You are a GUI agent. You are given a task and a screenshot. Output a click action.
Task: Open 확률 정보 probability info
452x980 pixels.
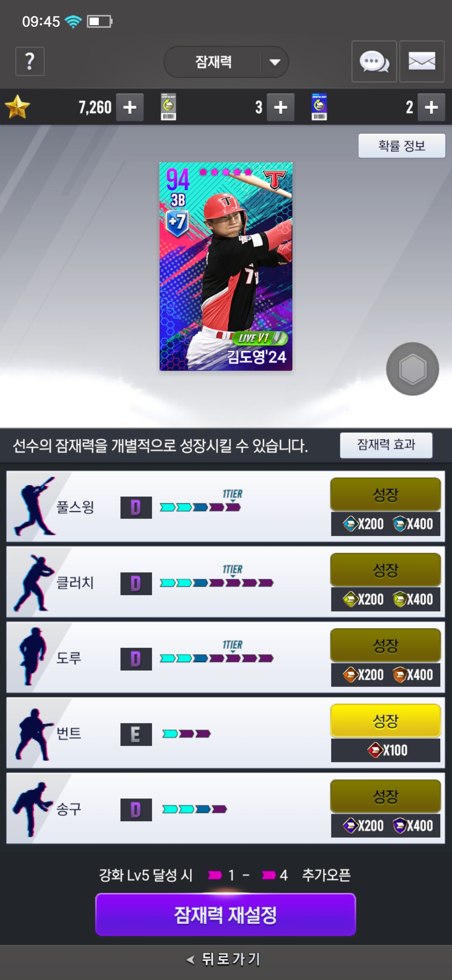pyautogui.click(x=402, y=146)
